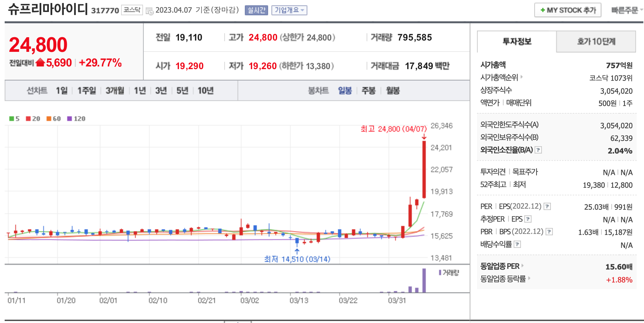Viewport: 644px width, 323px height.
Task: Click the 26,346 price axis label
Action: tap(441, 126)
